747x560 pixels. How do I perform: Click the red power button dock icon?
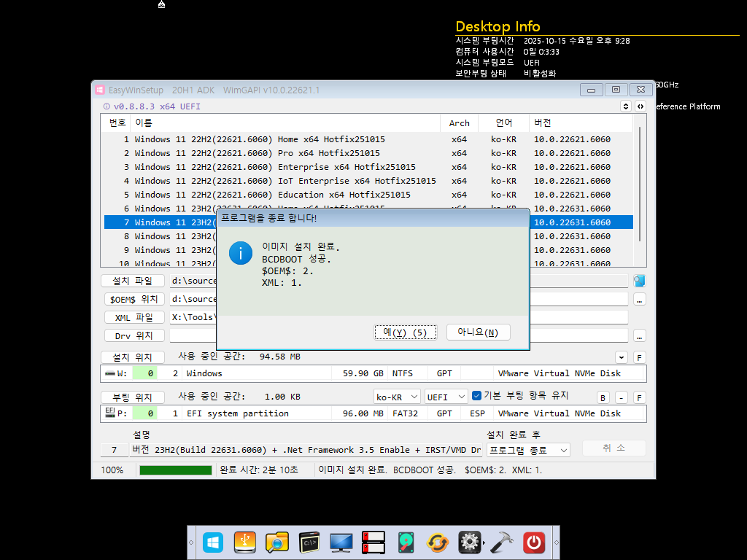point(533,542)
